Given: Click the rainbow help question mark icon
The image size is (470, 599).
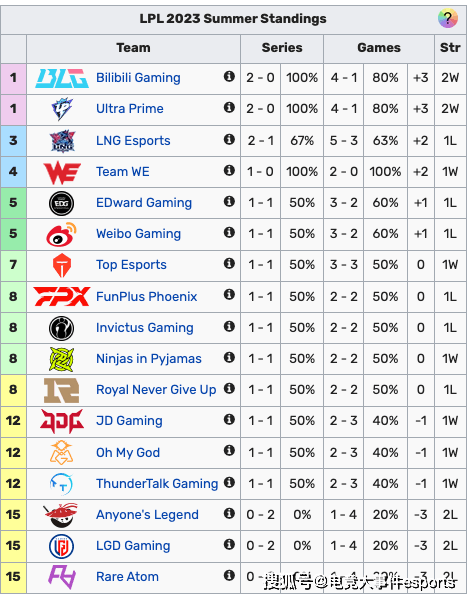Looking at the screenshot, I should [447, 18].
